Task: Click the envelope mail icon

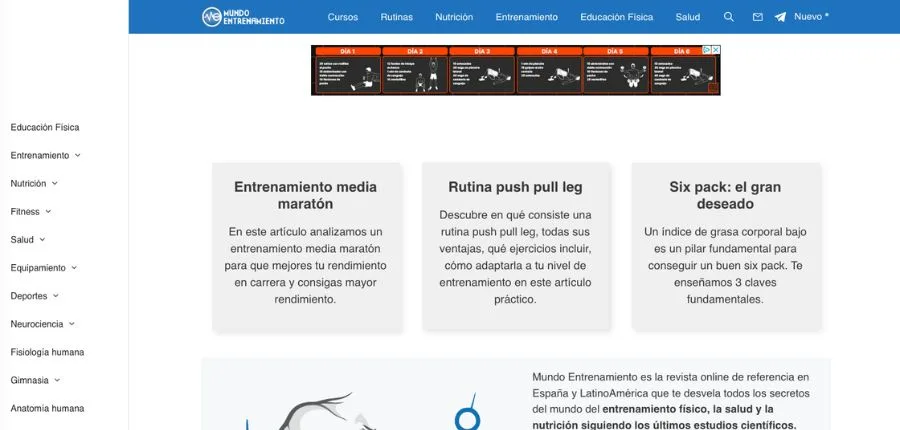Action: [x=757, y=17]
